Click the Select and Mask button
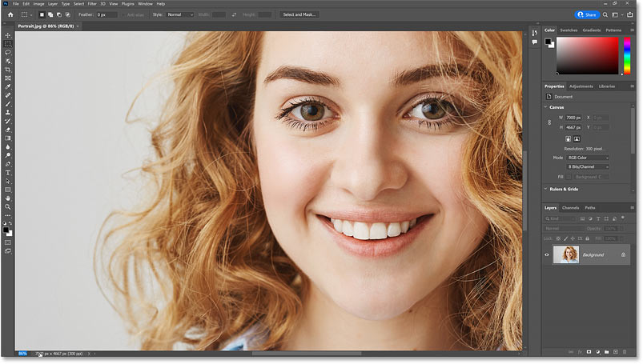The width and height of the screenshot is (643, 364). point(299,14)
